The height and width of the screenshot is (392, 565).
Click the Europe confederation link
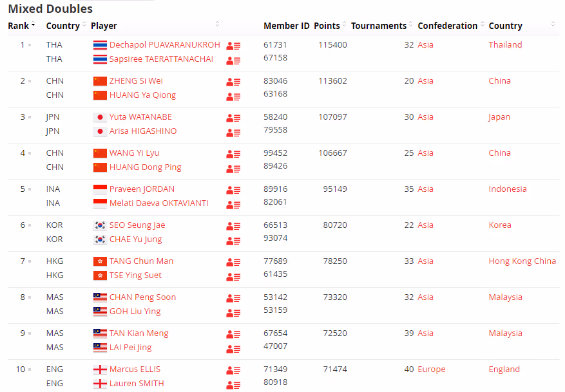pyautogui.click(x=432, y=369)
